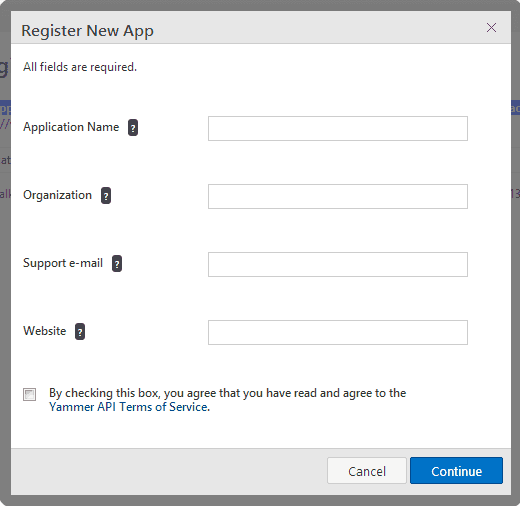Image resolution: width=520 pixels, height=506 pixels.
Task: Tick the Terms of Service agreement checkbox
Action: 29,394
